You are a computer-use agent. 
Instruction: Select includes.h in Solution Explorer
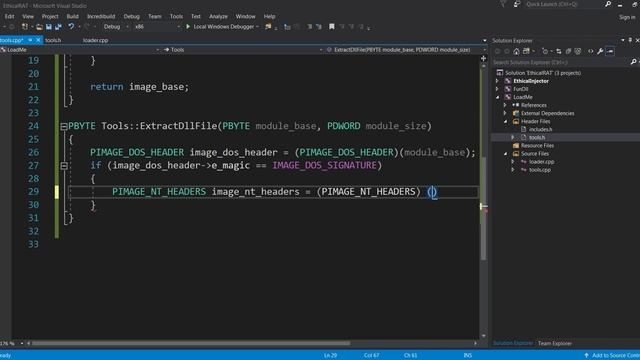pyautogui.click(x=540, y=129)
